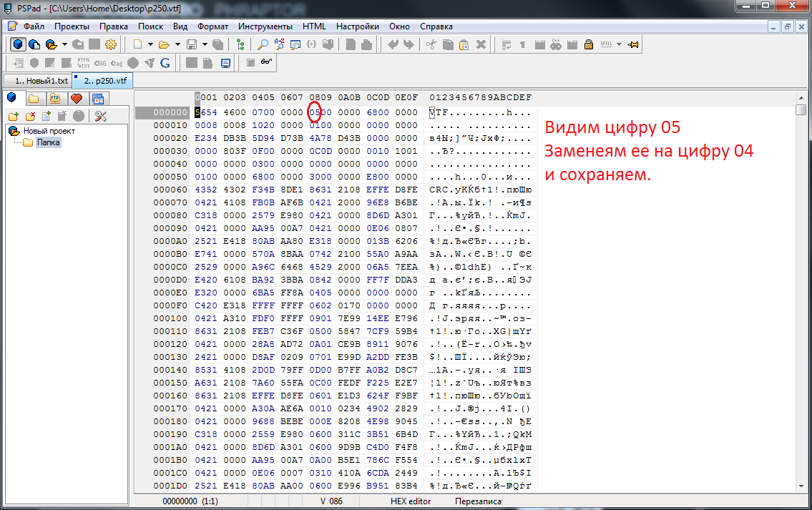Click the delete folder icon with red X
This screenshot has width=812, height=510.
[x=30, y=116]
